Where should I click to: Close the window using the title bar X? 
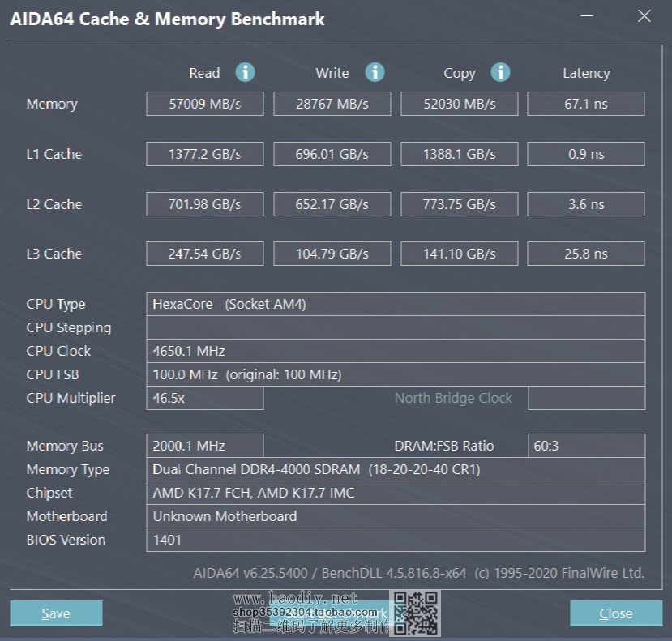pos(644,16)
